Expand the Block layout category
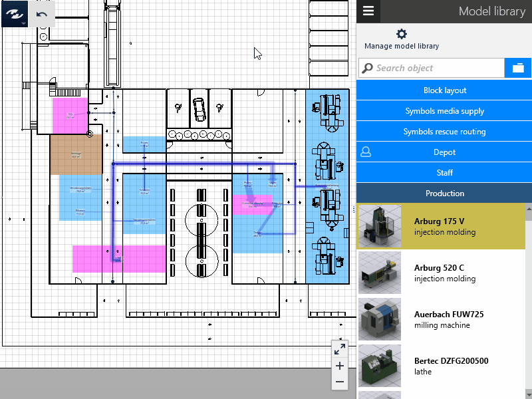This screenshot has width=532, height=399. coord(444,90)
